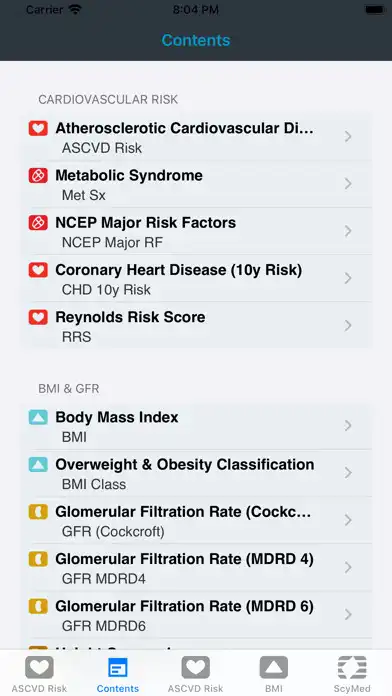Open NCEP Major Risk Factors entry

tap(196, 231)
